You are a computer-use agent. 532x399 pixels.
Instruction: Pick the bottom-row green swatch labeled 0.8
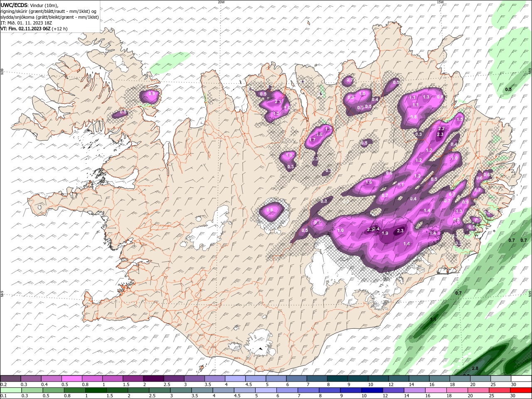coord(74,390)
